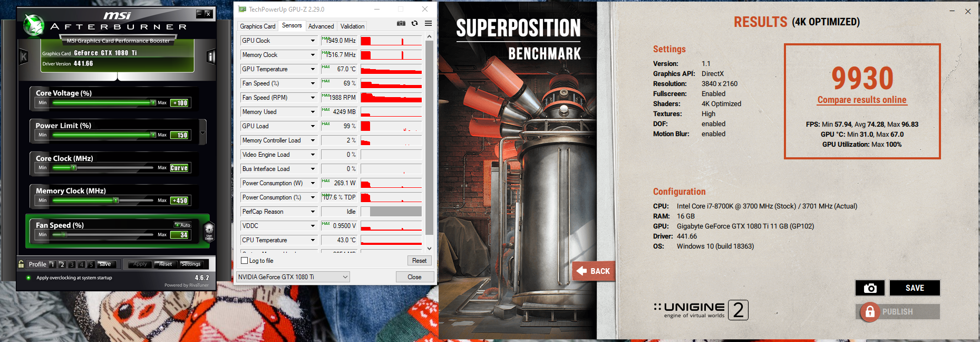
Task: Close the MSI Afterburner window
Action: 208,14
